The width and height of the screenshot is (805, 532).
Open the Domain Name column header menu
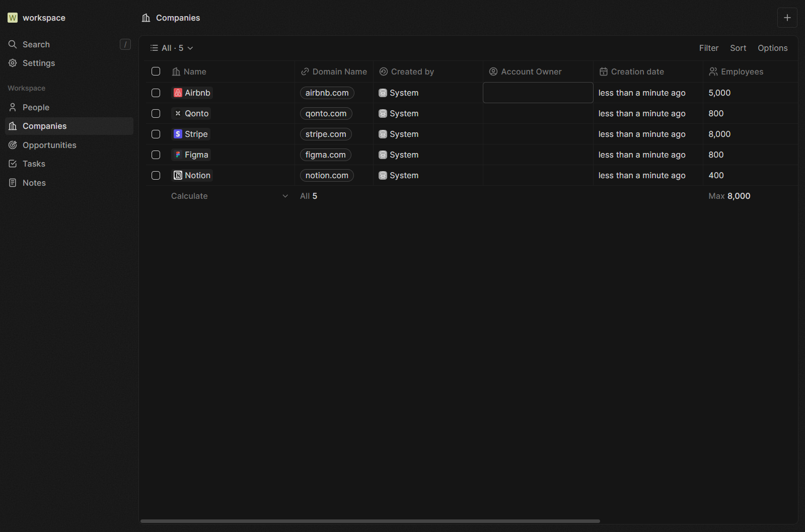pos(334,71)
